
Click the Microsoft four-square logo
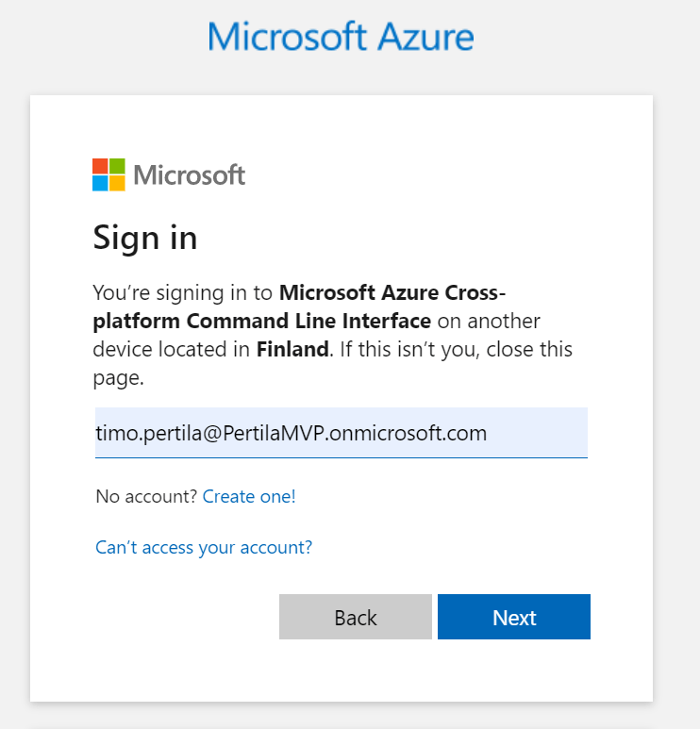108,174
